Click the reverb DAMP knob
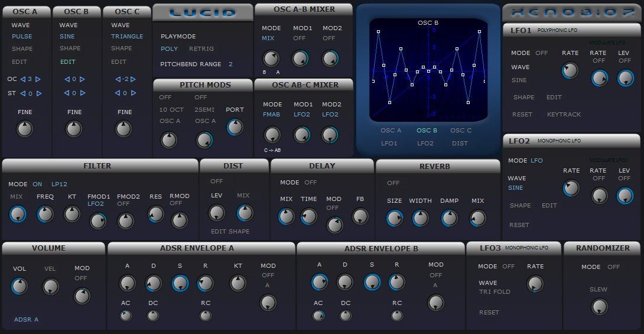This screenshot has width=644, height=334. 449,219
